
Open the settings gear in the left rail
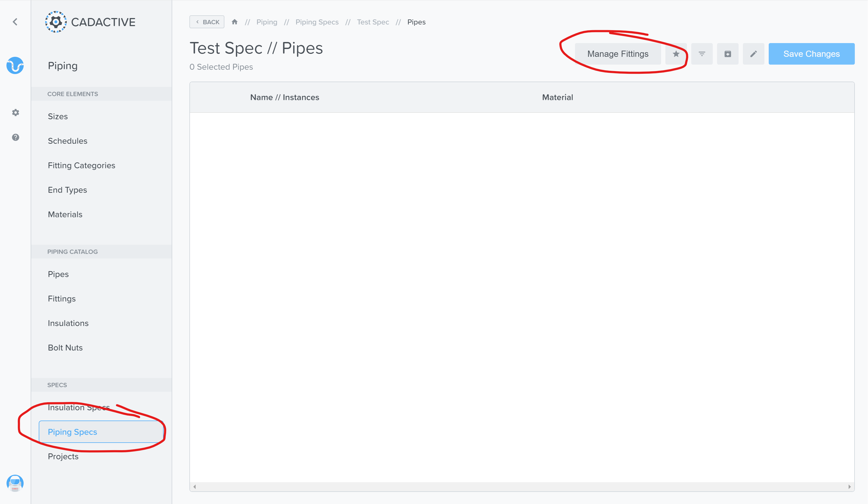click(x=16, y=112)
